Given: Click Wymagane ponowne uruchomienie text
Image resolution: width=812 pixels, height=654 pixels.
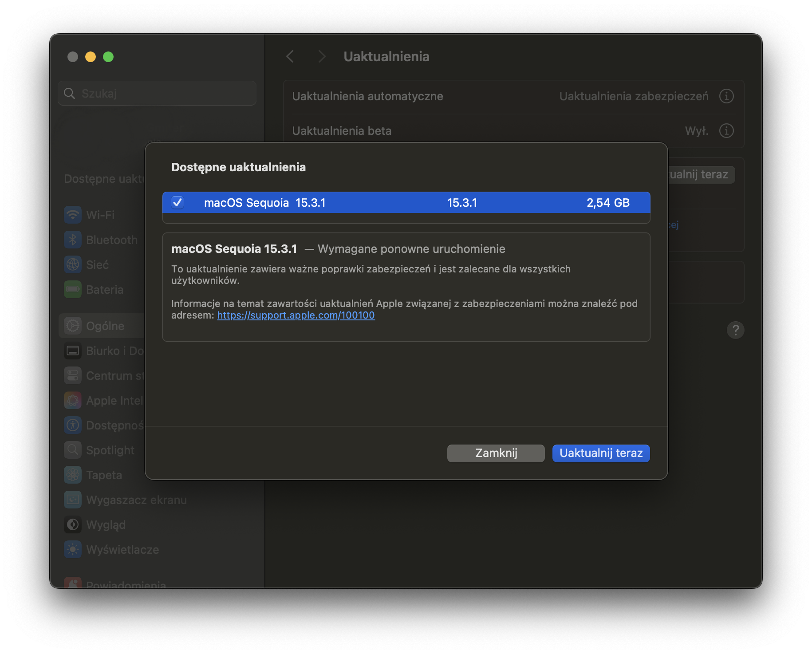Looking at the screenshot, I should pos(411,249).
